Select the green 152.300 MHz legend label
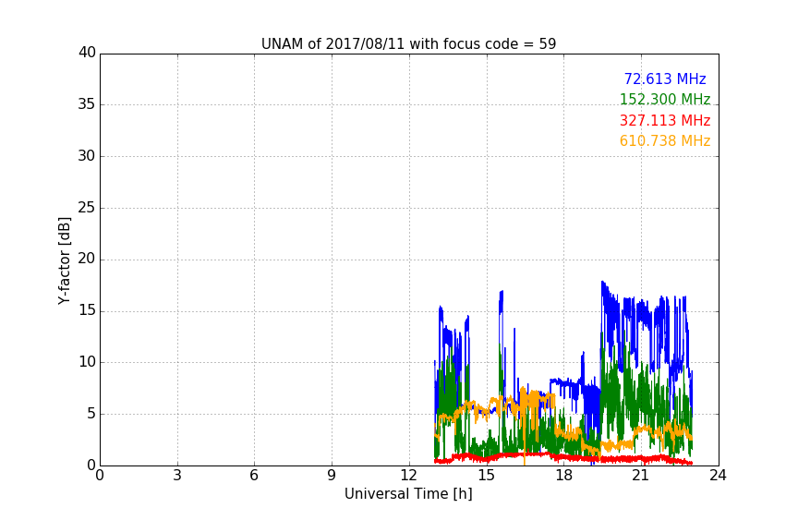The width and height of the screenshot is (798, 532). (665, 99)
